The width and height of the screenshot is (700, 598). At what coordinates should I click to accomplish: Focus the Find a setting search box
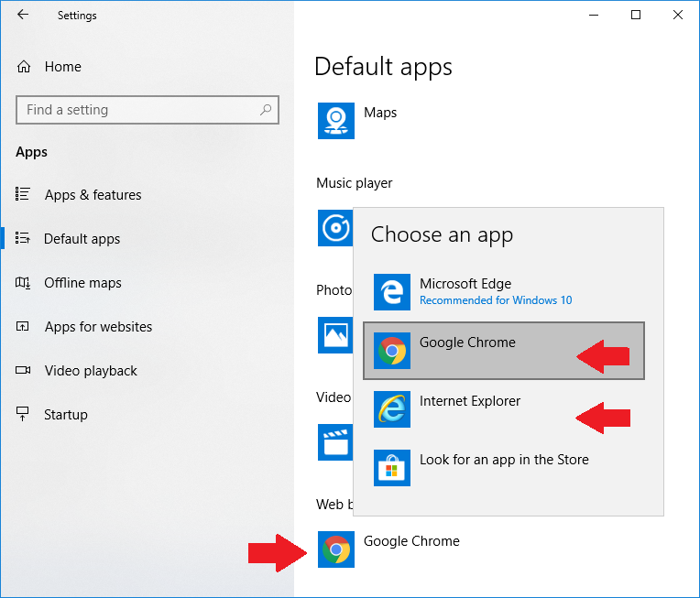tap(148, 110)
